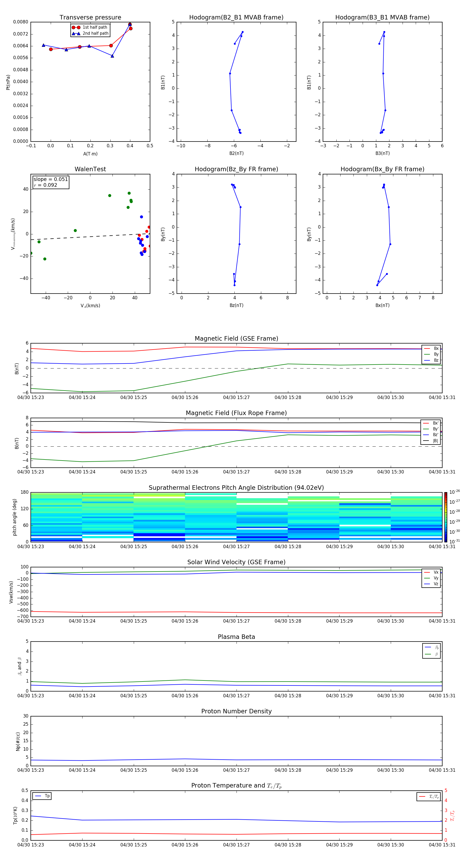
Task: Click the 'pitch angle (deg)' axis label
Action: (x=14, y=517)
